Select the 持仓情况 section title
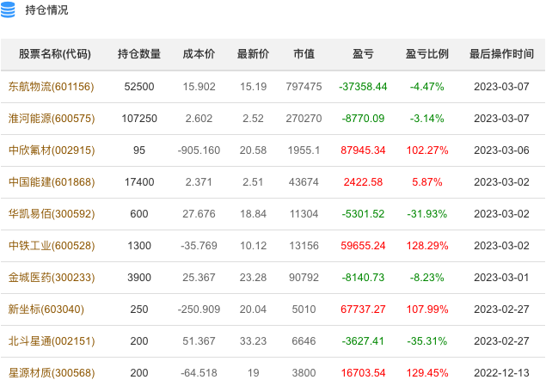 [46, 10]
